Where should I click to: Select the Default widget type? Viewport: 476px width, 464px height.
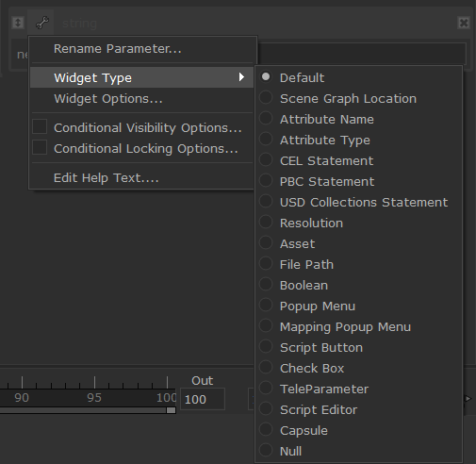(359, 77)
